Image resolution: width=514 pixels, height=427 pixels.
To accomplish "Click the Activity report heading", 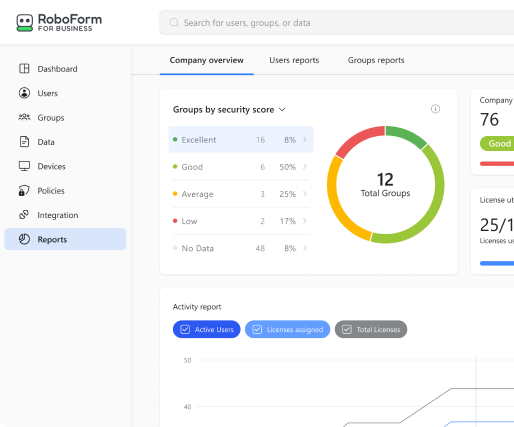I will (197, 307).
